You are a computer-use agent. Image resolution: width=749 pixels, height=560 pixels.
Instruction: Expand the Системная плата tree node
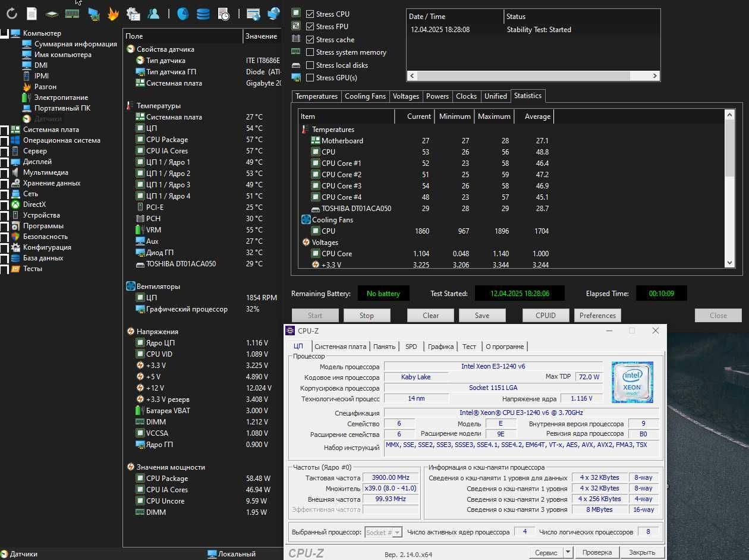click(4, 130)
